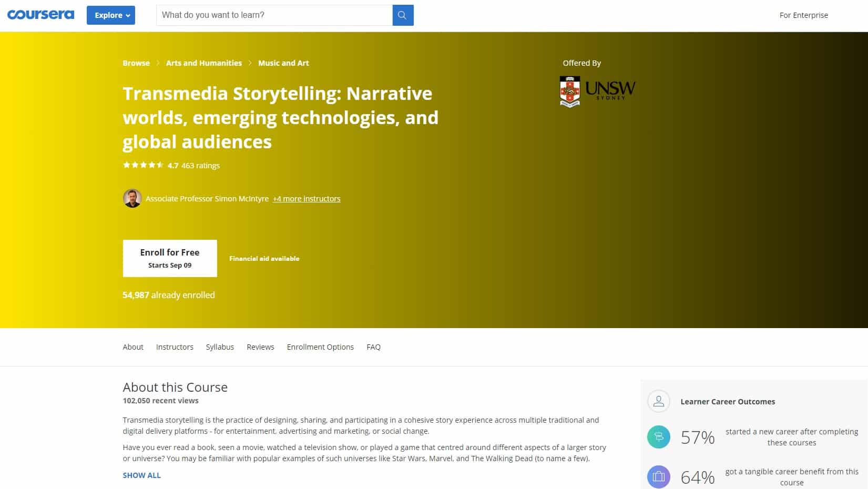Click the Learner Career Outcomes person icon
The height and width of the screenshot is (489, 868).
coord(658,401)
